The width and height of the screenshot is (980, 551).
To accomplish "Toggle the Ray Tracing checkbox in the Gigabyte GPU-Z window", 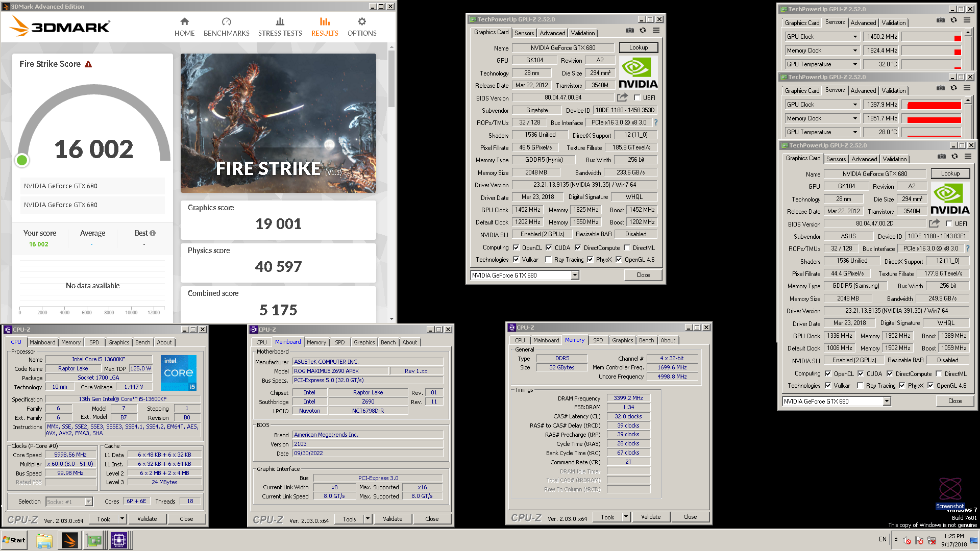I will [x=548, y=259].
